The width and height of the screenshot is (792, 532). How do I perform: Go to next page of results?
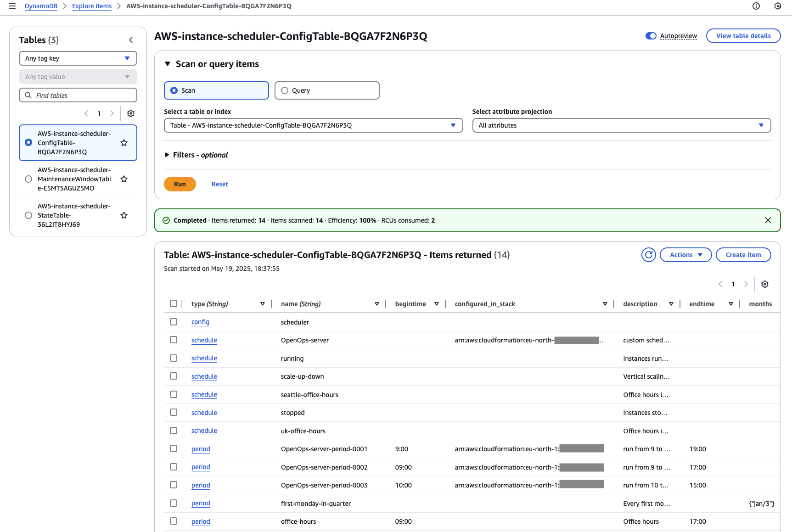point(746,284)
